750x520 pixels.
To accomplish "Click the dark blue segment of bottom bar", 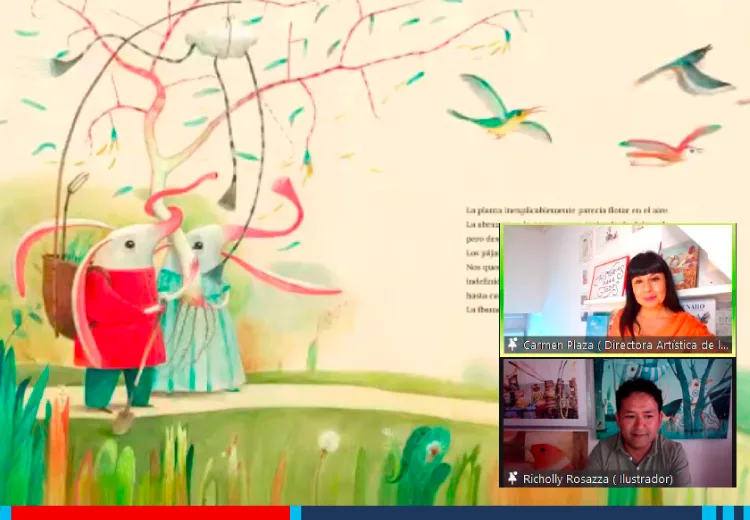I will click(x=501, y=513).
